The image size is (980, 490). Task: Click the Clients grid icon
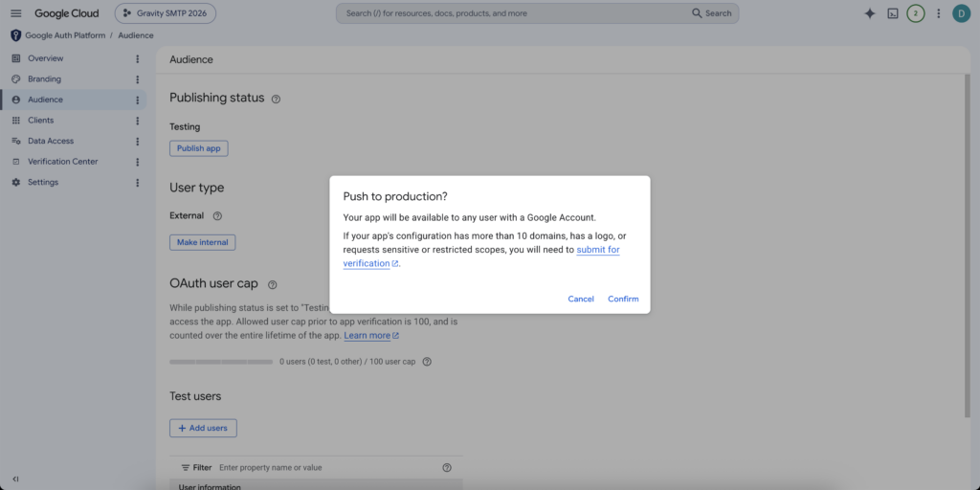pyautogui.click(x=16, y=120)
